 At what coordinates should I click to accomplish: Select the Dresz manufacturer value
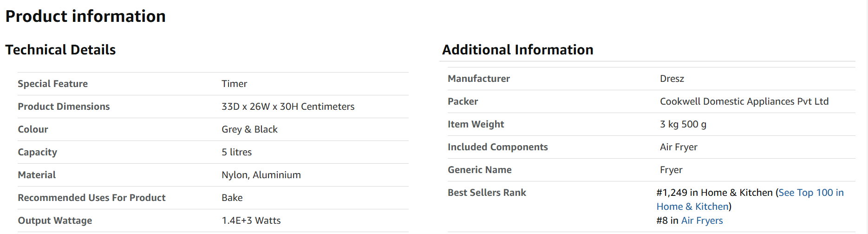coord(672,79)
